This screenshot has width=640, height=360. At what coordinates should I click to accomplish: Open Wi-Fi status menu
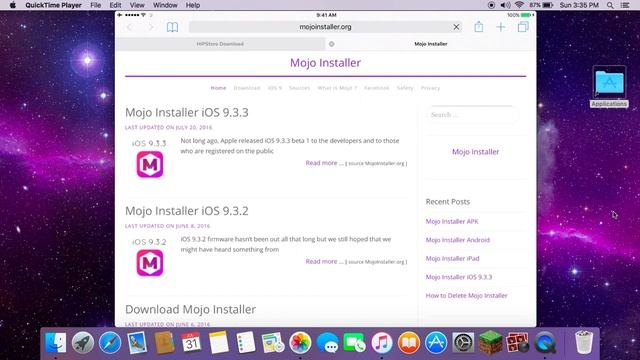pos(519,5)
